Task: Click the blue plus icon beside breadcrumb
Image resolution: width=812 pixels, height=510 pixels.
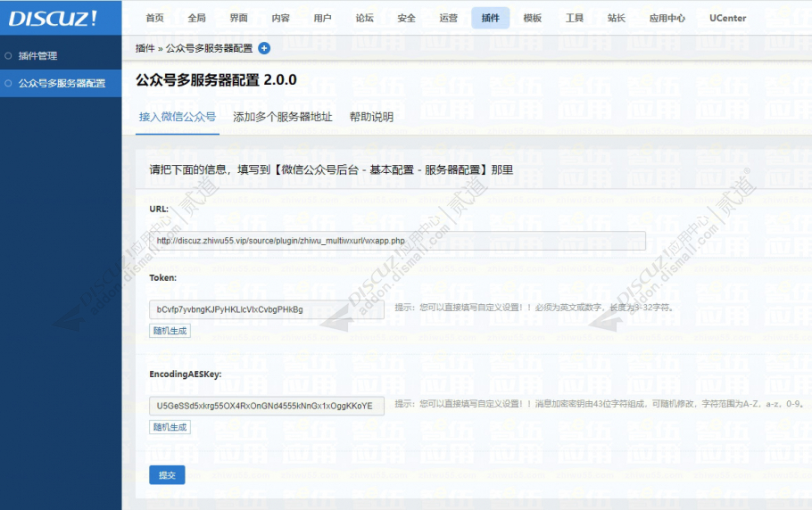Action: click(264, 48)
